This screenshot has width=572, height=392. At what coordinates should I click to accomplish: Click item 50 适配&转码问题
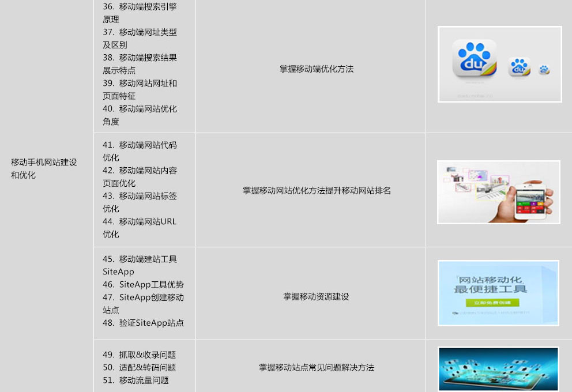(x=139, y=367)
